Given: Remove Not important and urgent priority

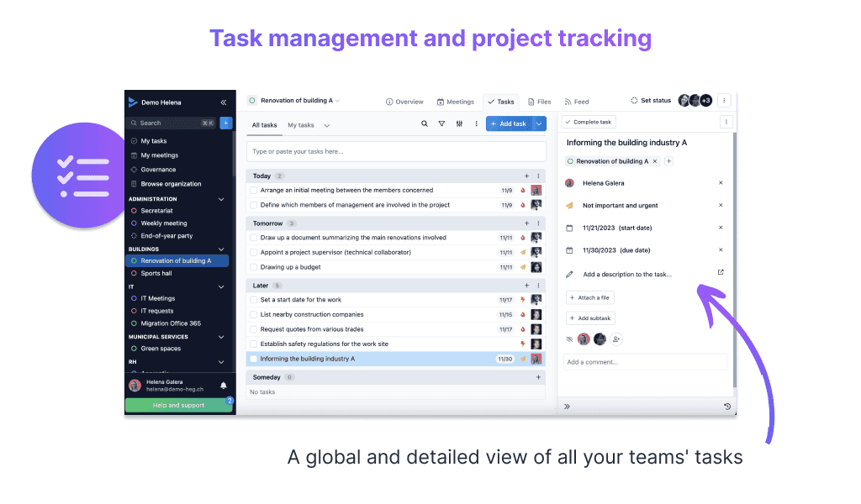Looking at the screenshot, I should point(721,205).
